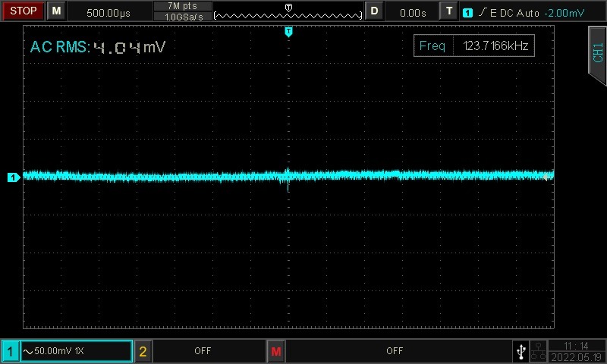Image resolution: width=607 pixels, height=364 pixels.
Task: Click the cyan T trigger position marker
Action: point(288,31)
